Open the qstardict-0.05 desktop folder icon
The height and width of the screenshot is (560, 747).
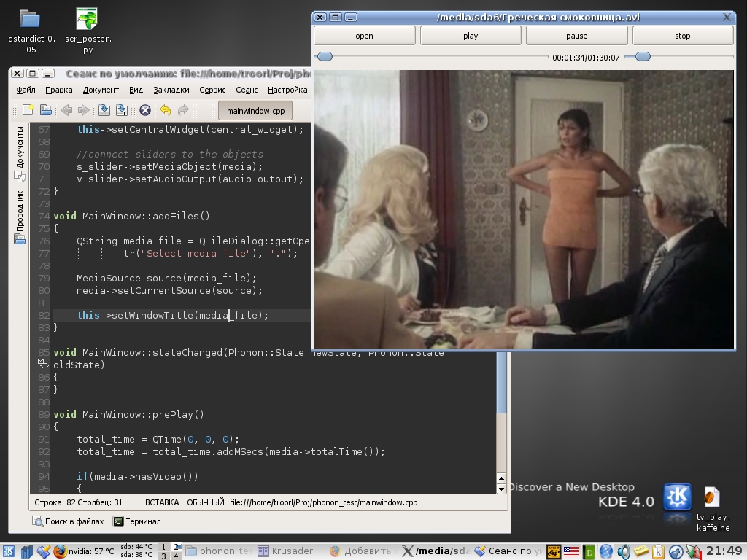(x=31, y=19)
